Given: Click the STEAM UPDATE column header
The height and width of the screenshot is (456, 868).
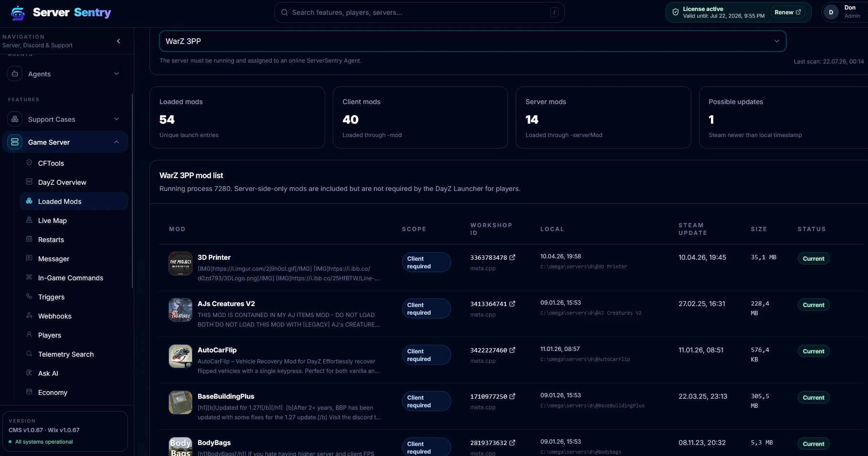Looking at the screenshot, I should tap(692, 229).
